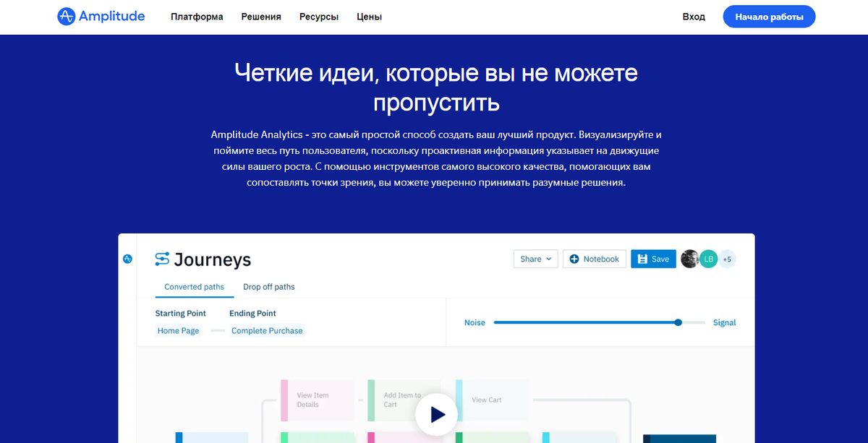Screen dimensions: 868x443
Task: Open the Share dropdown
Action: tap(535, 259)
